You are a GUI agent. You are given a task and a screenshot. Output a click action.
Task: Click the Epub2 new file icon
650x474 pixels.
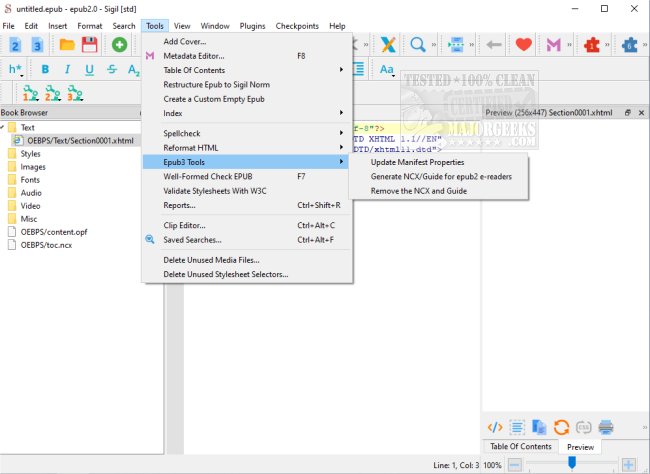coord(15,44)
